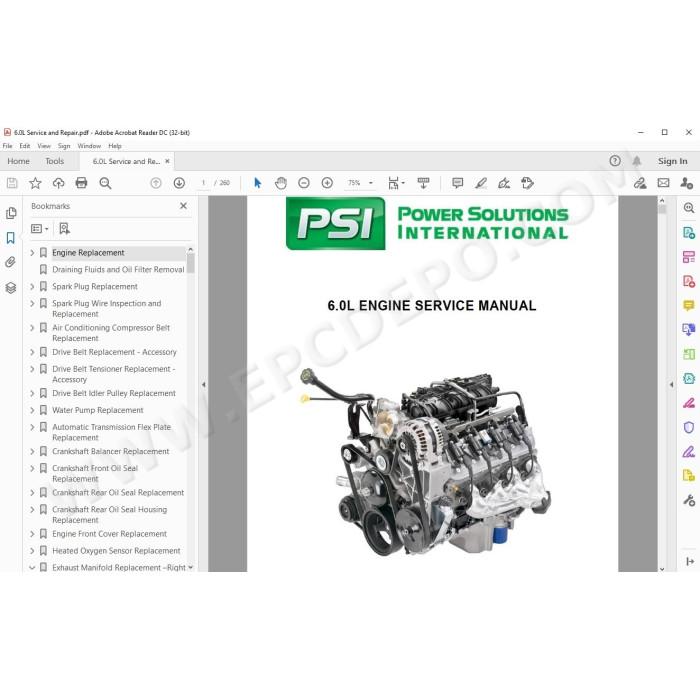Screen dimensions: 700x700
Task: Click the page number input field
Action: tap(203, 183)
